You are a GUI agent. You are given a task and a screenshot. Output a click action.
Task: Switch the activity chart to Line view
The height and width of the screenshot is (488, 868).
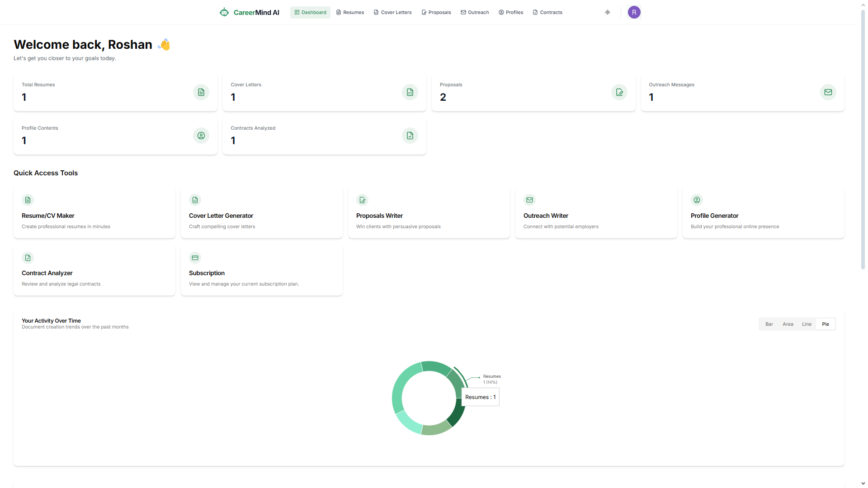807,324
